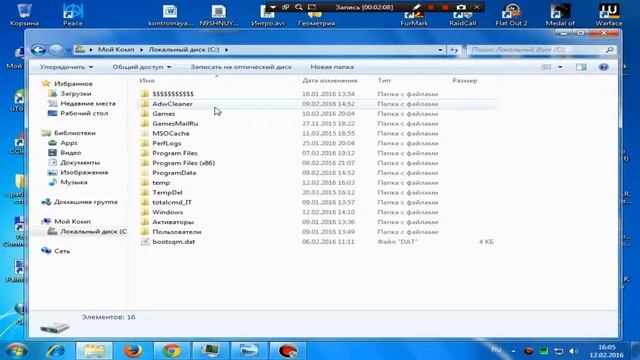Open the Windows folder
The height and width of the screenshot is (360, 640).
tap(167, 212)
